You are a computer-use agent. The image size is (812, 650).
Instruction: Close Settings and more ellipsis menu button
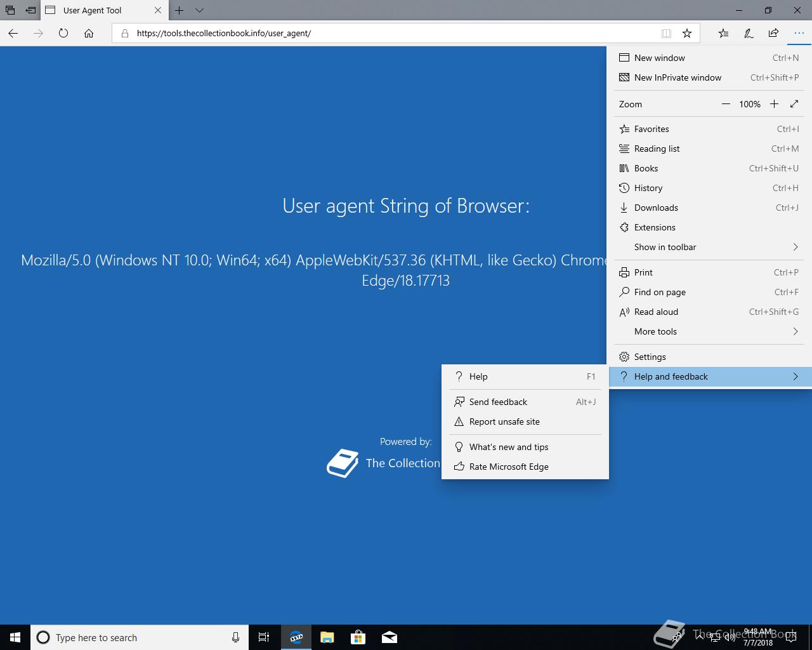(799, 33)
